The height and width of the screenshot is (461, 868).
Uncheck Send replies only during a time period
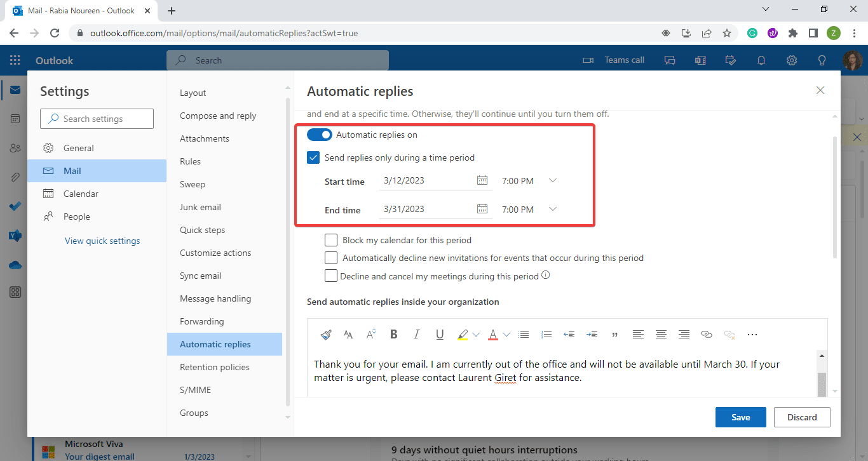pyautogui.click(x=313, y=157)
